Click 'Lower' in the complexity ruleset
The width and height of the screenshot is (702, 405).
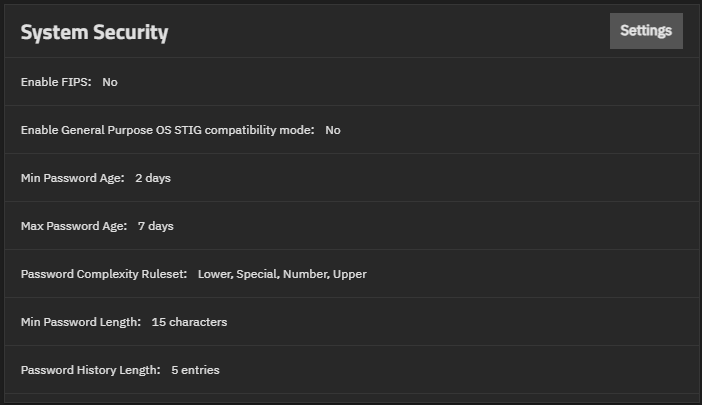click(x=215, y=274)
